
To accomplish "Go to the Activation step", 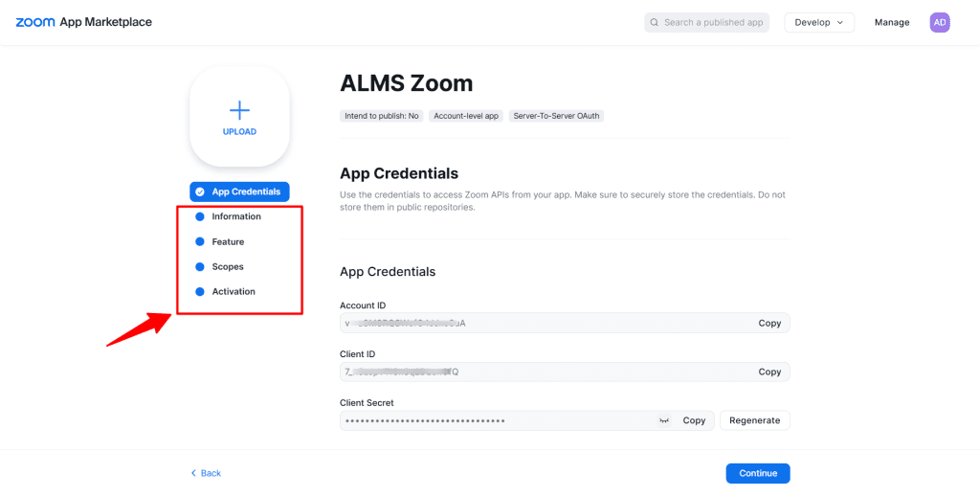I will click(234, 291).
